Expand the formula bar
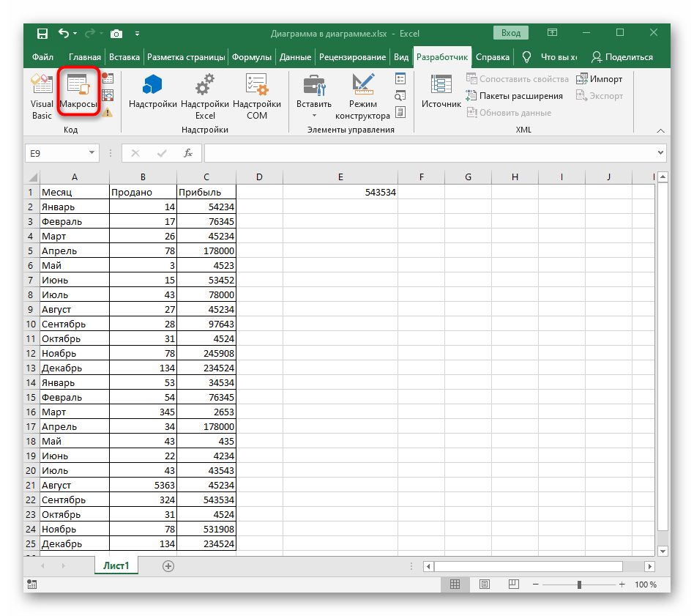This screenshot has height=616, width=694. (x=660, y=153)
